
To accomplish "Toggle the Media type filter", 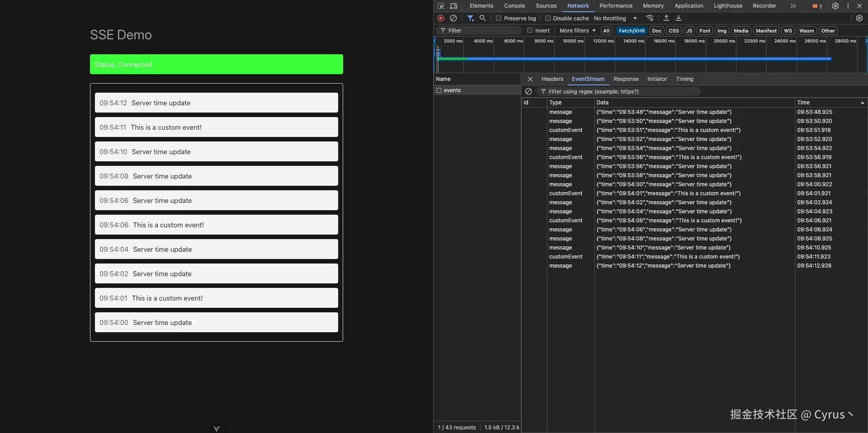I will tap(741, 31).
